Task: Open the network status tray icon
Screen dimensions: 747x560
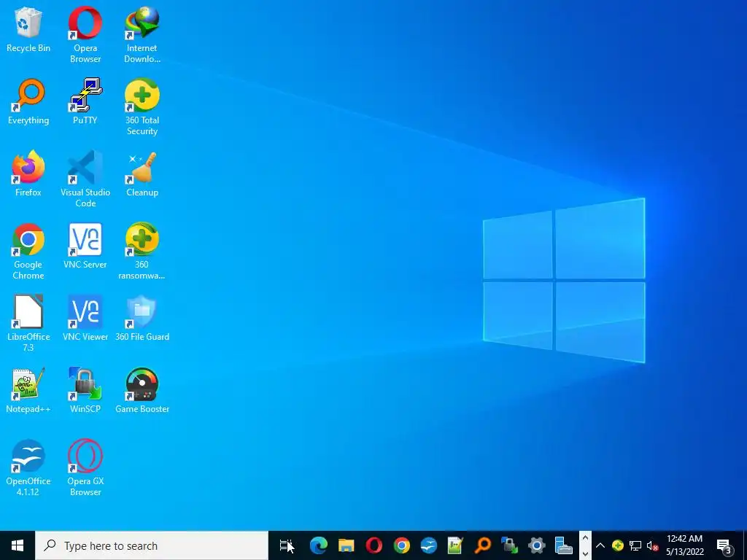Action: click(x=635, y=545)
